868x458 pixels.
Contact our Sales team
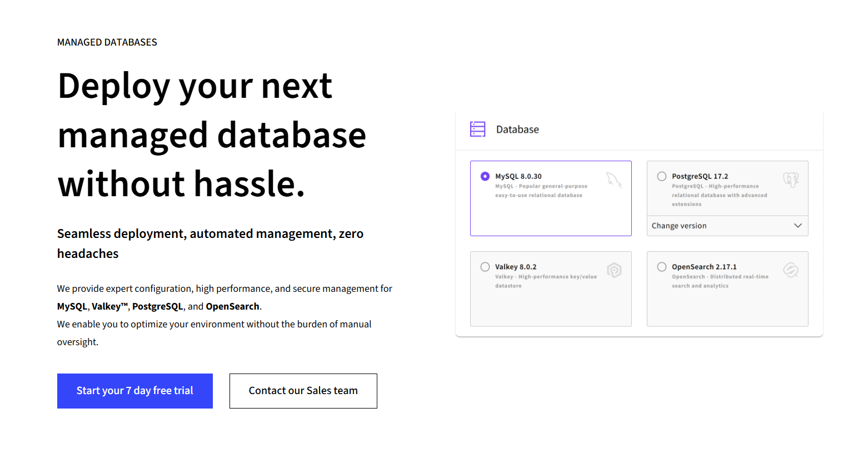(303, 391)
